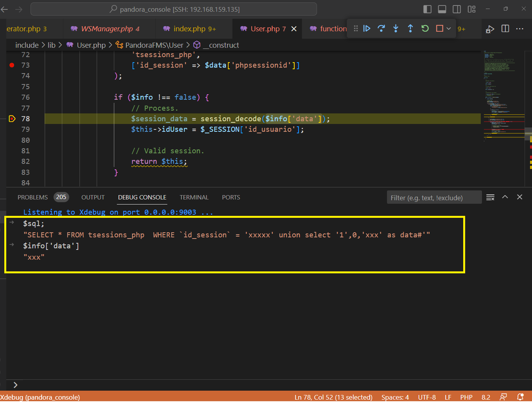Click the return $this; statement on line 82
This screenshot has width=532, height=402.
click(x=159, y=161)
